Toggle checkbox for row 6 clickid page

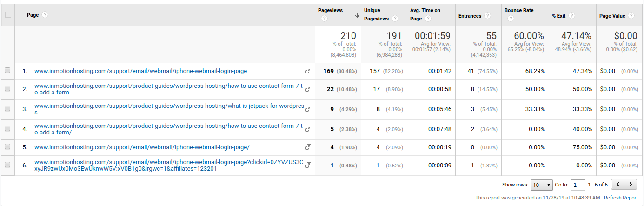tap(7, 165)
